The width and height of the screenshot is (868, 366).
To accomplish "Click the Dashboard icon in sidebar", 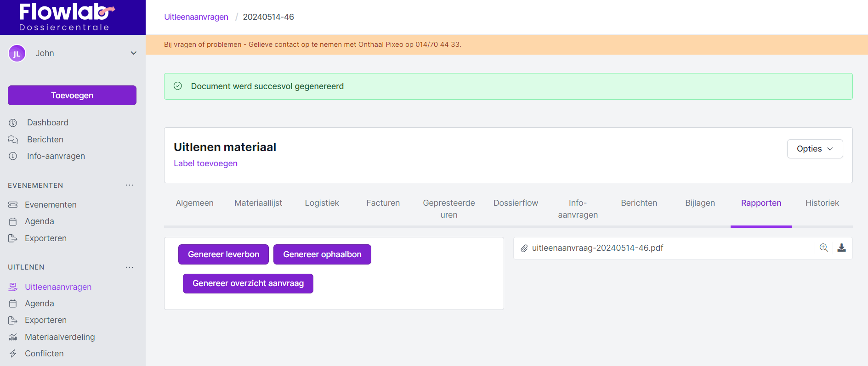I will click(x=13, y=123).
